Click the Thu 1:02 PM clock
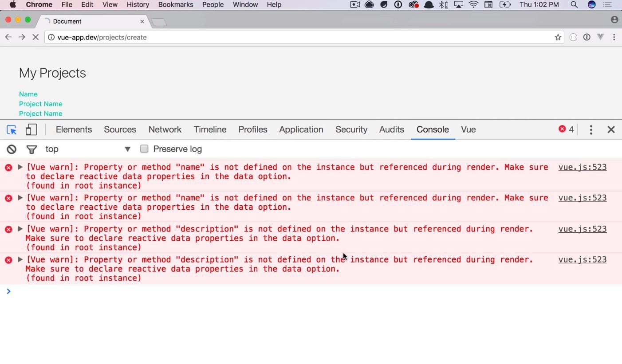 tap(539, 4)
